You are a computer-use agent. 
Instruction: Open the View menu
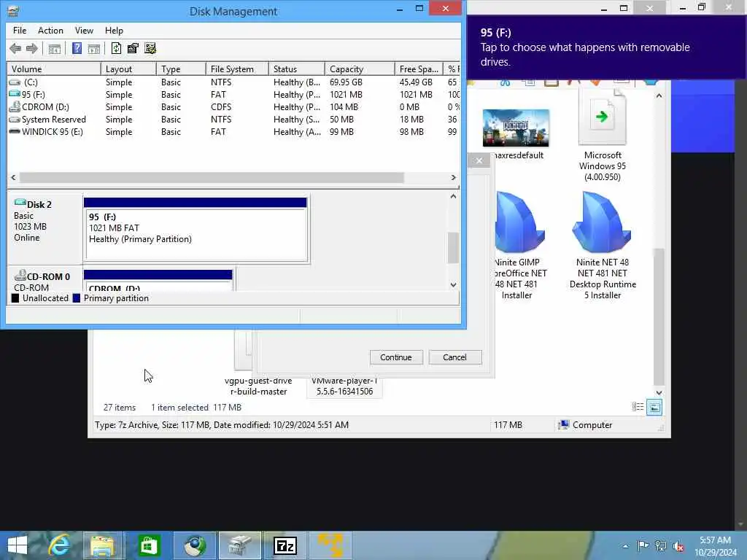pyautogui.click(x=84, y=31)
